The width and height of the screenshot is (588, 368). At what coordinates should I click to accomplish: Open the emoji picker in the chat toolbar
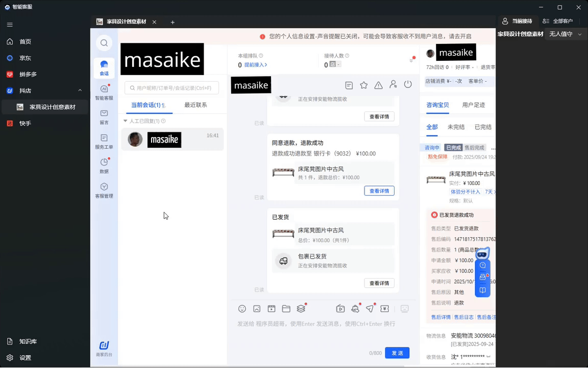point(241,309)
